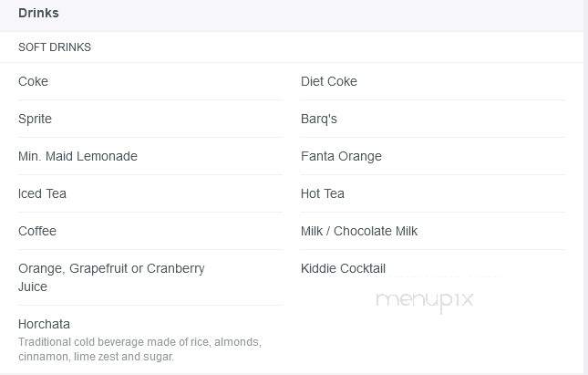Click the Horchata description text
588x375 pixels.
[x=139, y=349]
